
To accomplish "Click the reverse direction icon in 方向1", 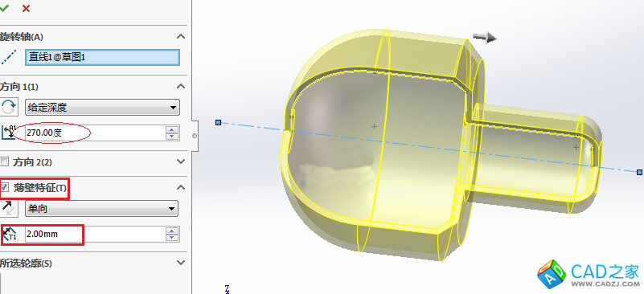I will pos(9,107).
